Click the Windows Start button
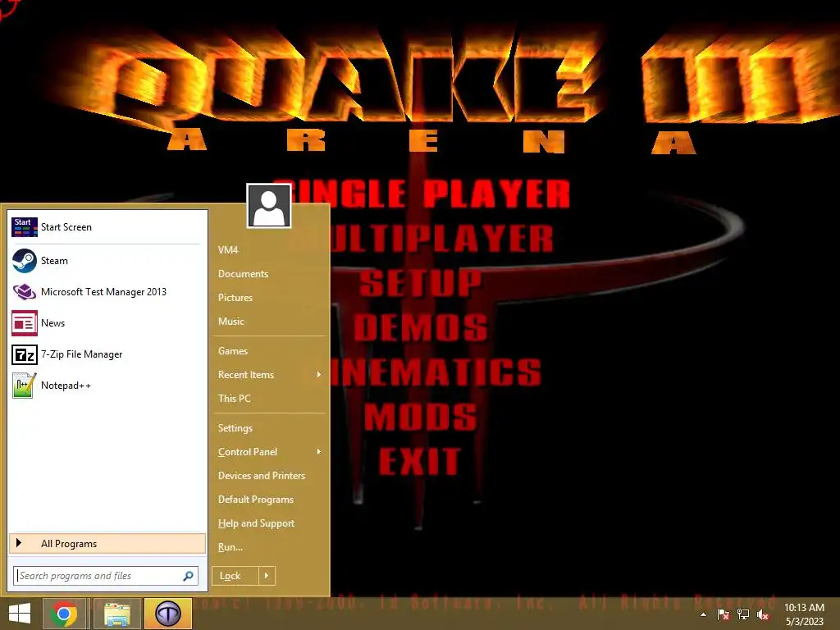This screenshot has height=630, width=840. click(20, 614)
